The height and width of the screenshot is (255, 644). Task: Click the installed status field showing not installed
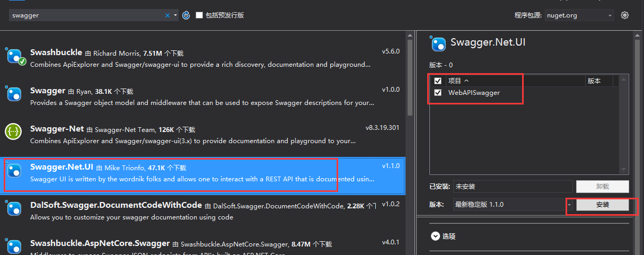click(x=513, y=187)
